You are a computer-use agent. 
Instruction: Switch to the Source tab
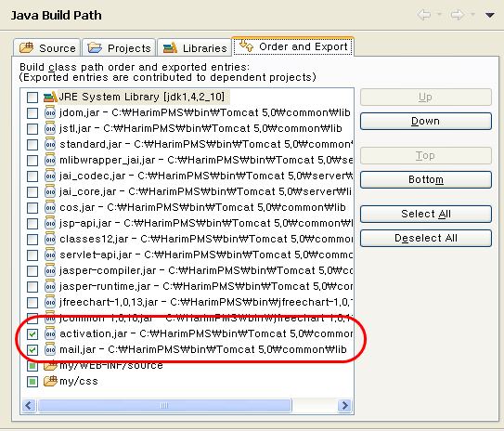pos(47,48)
